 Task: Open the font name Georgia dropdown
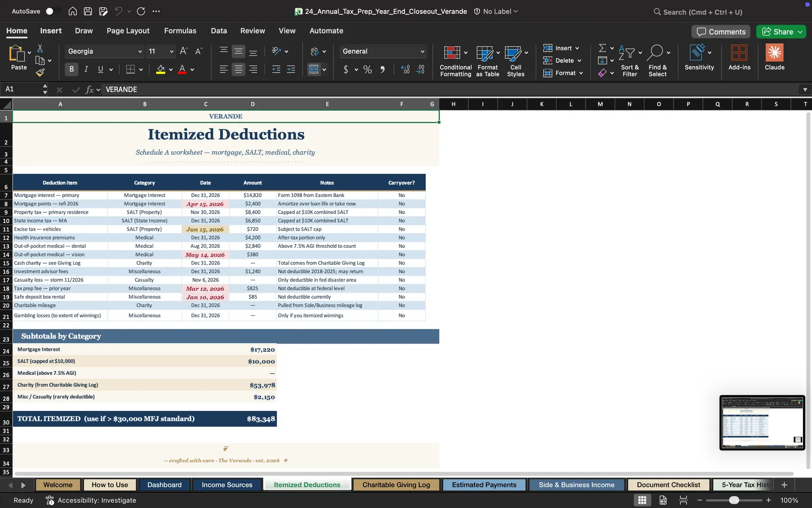pos(140,51)
